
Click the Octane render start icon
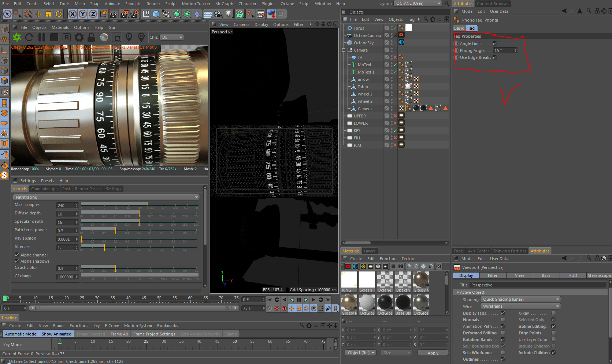[17, 37]
